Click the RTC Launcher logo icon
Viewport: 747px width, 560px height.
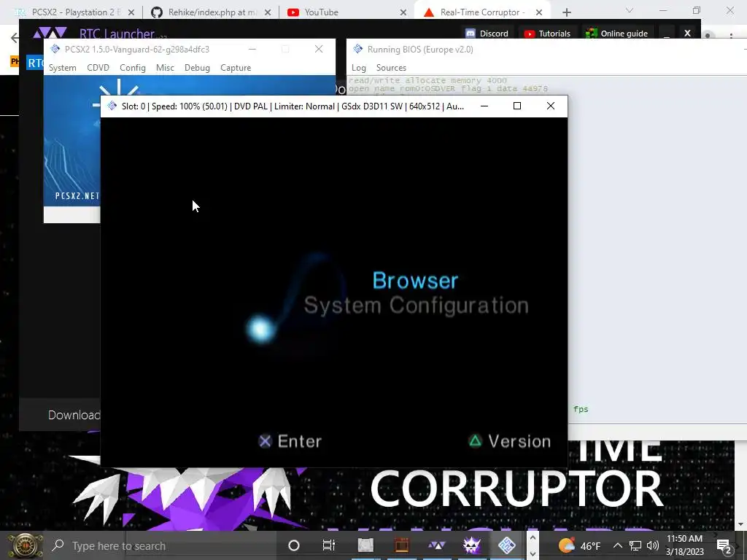[50, 33]
